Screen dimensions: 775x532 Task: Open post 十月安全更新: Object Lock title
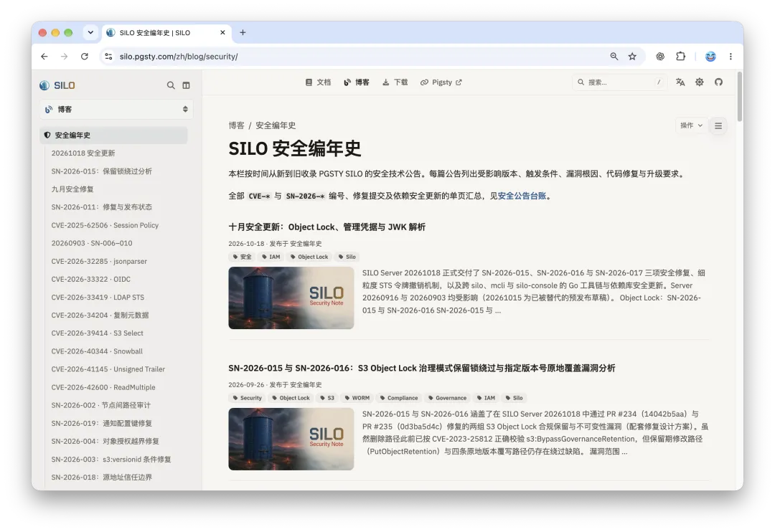327,227
